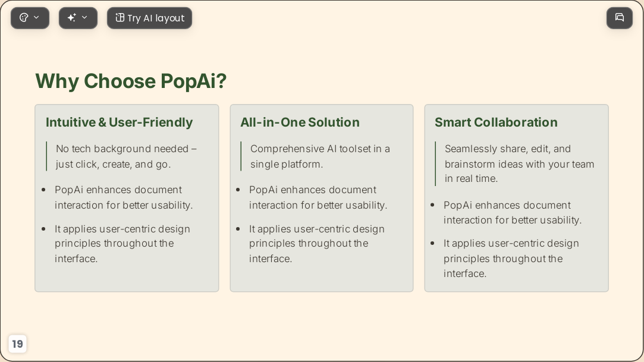Click the 'Seamlessly share, edit' quote text

[519, 164]
